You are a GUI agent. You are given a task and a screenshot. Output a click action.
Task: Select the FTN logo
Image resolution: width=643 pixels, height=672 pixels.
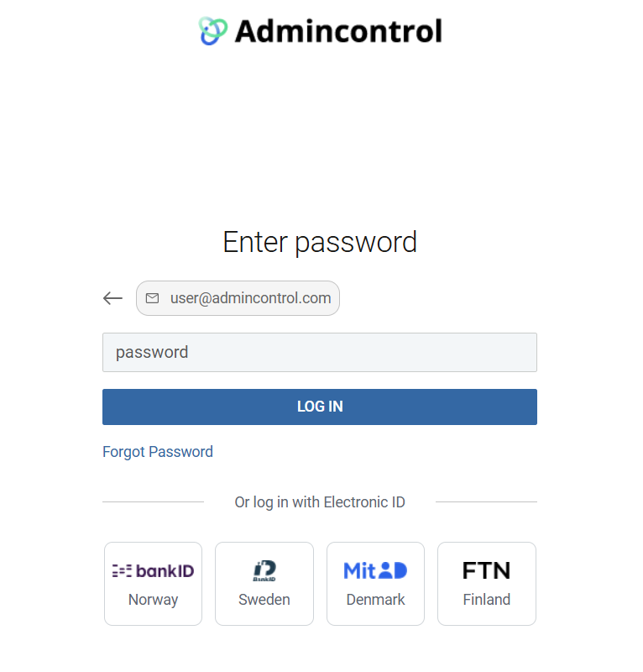486,570
